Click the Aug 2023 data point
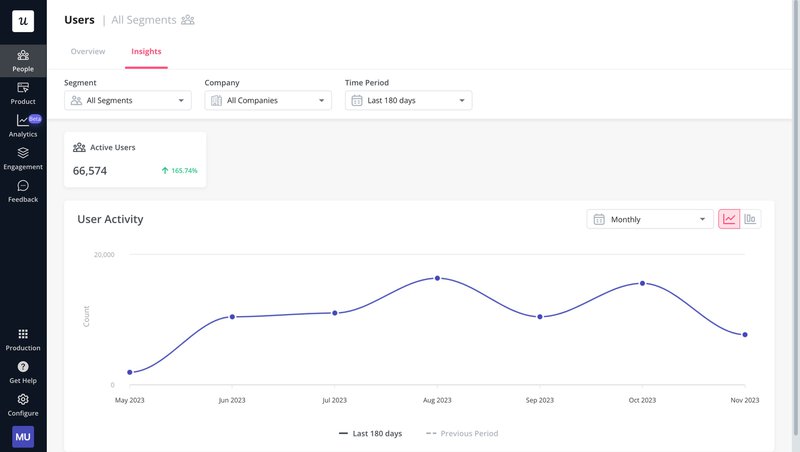 click(x=437, y=278)
